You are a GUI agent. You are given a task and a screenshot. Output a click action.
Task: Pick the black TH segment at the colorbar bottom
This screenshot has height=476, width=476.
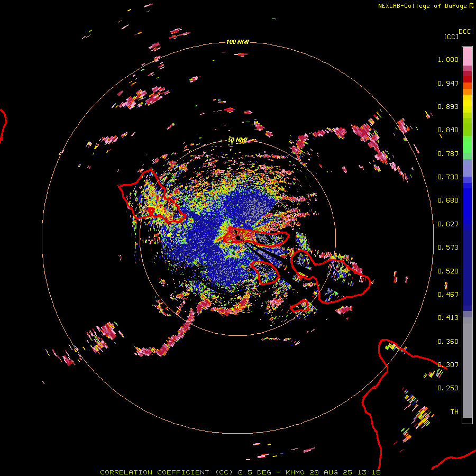467,420
